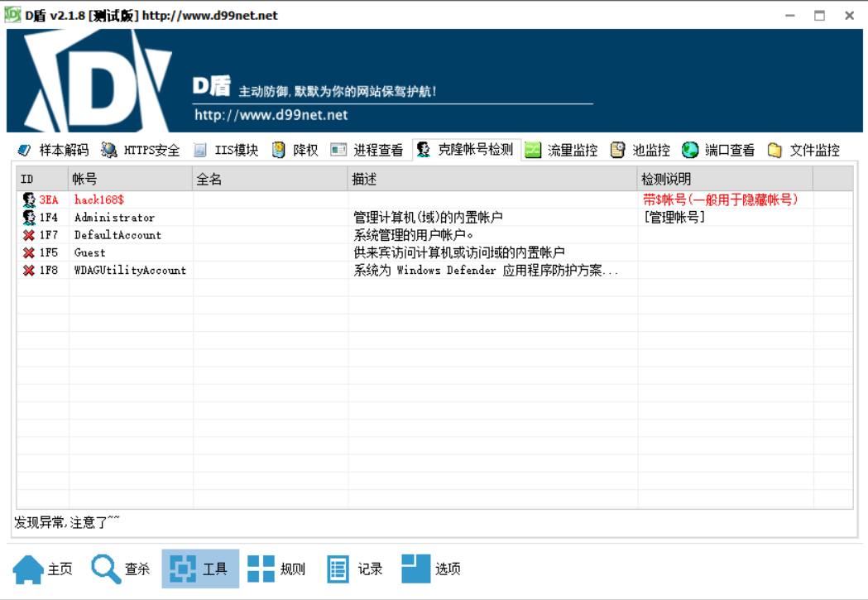Select the hack168$ account row
This screenshot has height=600, width=868.
(434, 199)
